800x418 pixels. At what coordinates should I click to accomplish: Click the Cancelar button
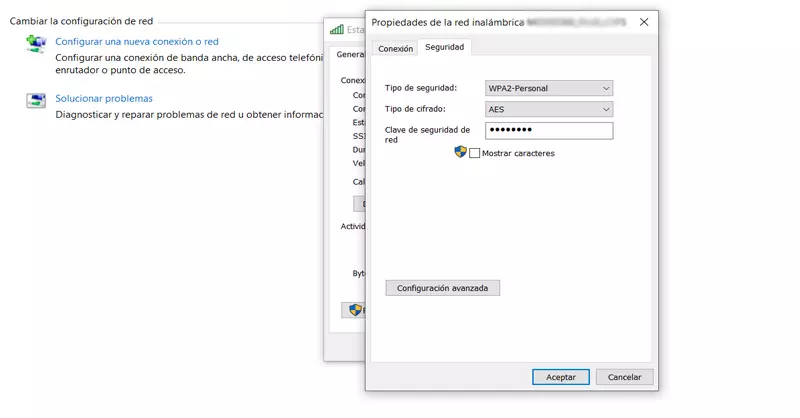(x=624, y=377)
